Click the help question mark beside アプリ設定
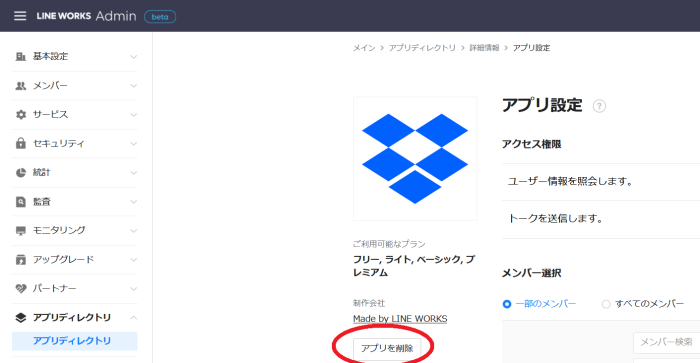 point(599,106)
